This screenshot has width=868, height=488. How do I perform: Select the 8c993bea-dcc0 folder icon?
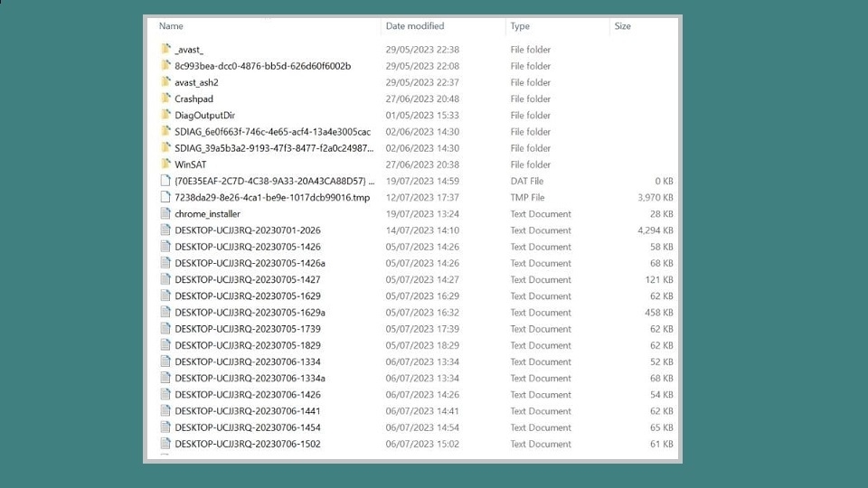(x=165, y=65)
